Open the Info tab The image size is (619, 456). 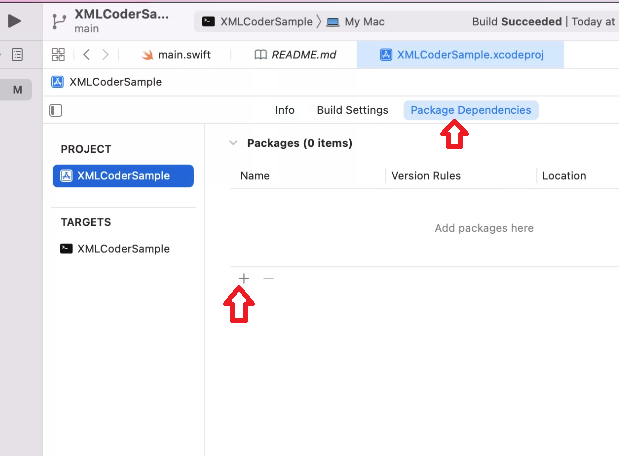[x=285, y=110]
